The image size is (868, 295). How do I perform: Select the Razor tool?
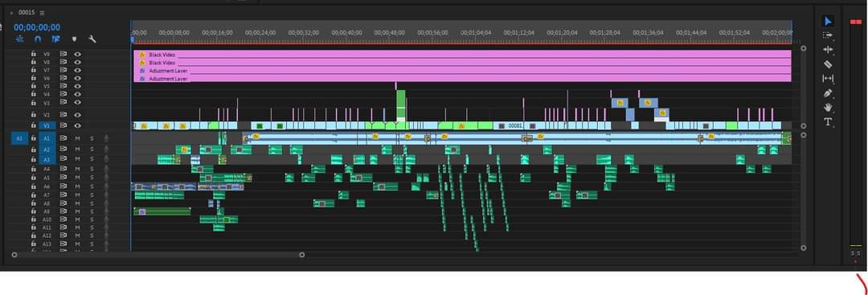click(x=828, y=64)
